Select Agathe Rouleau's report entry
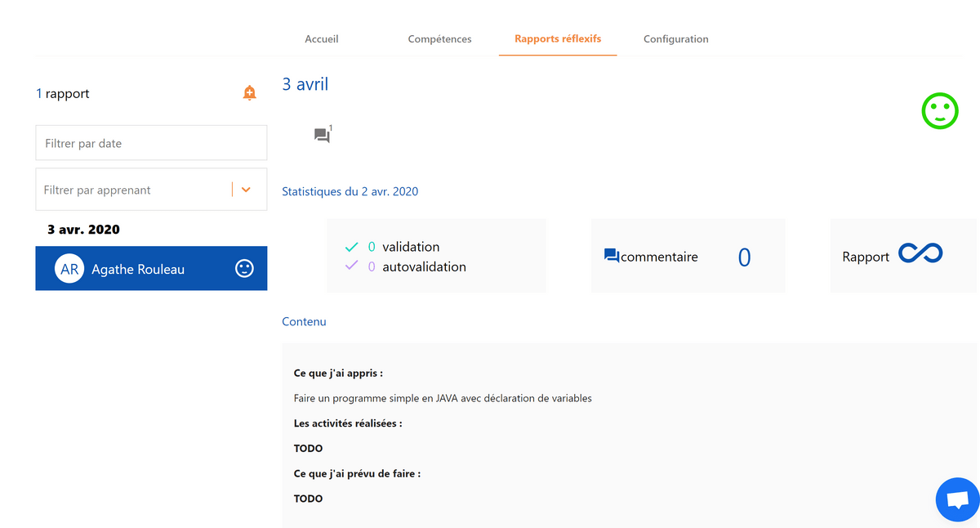Screen dimensions: 980x528 coord(151,269)
